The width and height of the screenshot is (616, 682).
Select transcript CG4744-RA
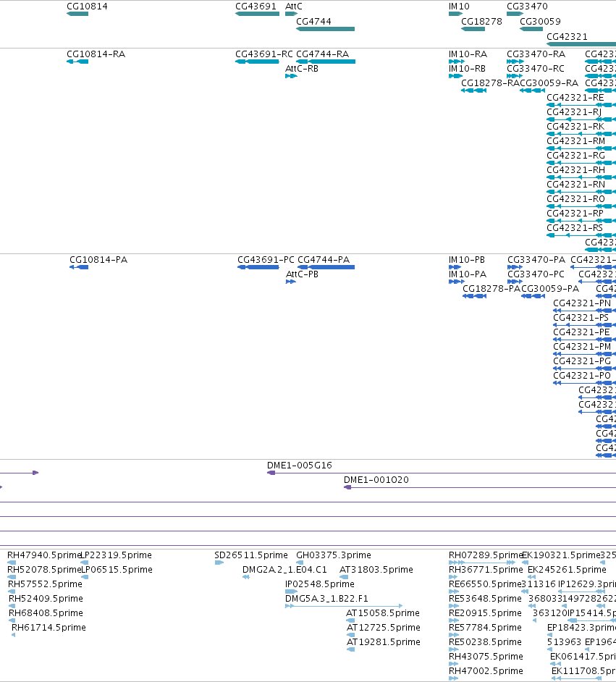pos(323,54)
